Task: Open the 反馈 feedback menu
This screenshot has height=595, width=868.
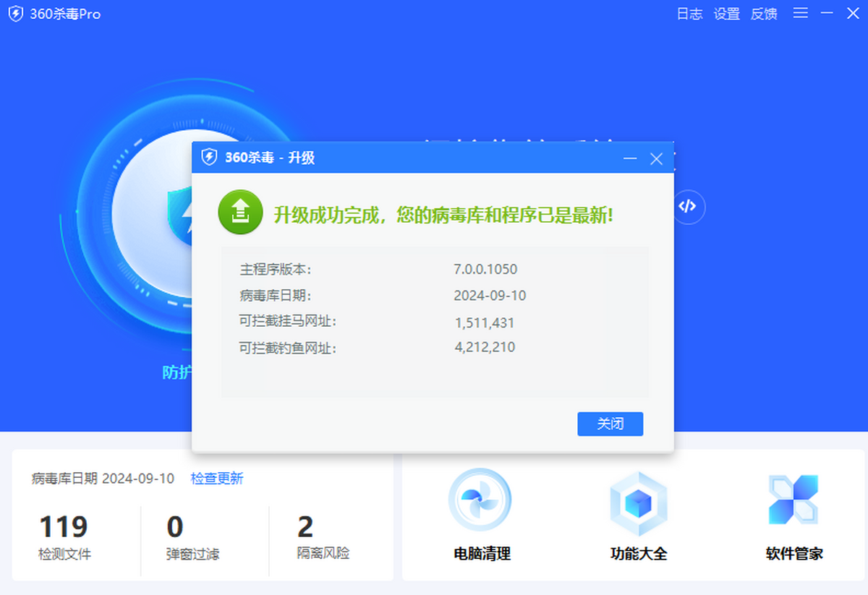Action: tap(764, 14)
